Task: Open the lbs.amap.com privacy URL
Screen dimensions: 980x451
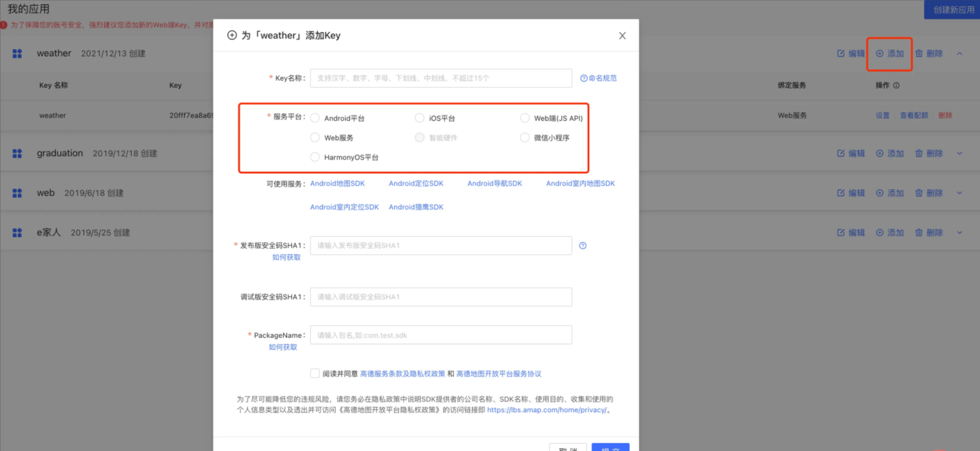Action: [546, 410]
